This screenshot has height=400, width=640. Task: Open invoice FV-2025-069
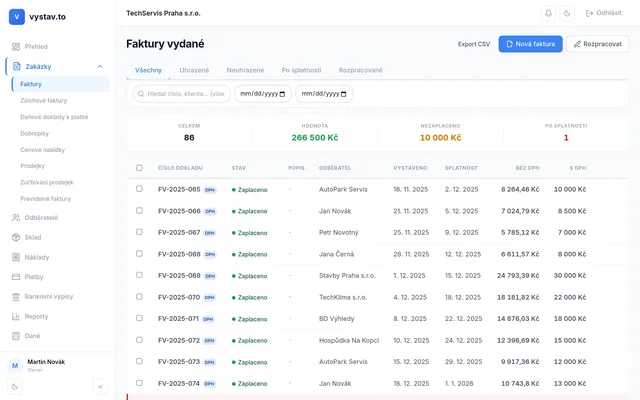point(179,276)
